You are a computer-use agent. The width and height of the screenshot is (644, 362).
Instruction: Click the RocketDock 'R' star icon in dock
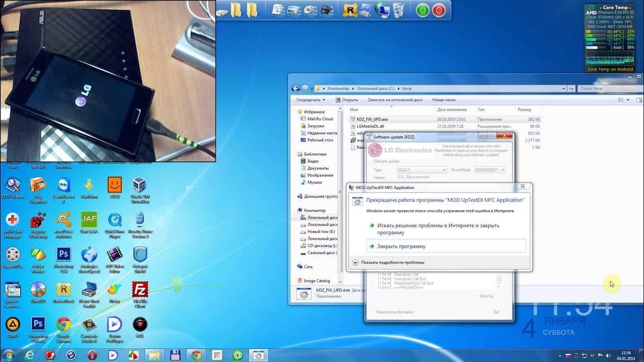349,10
